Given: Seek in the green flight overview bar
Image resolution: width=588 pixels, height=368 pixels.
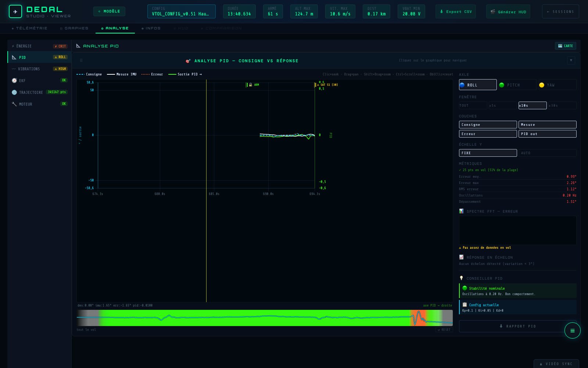Looking at the screenshot, I should click(265, 318).
